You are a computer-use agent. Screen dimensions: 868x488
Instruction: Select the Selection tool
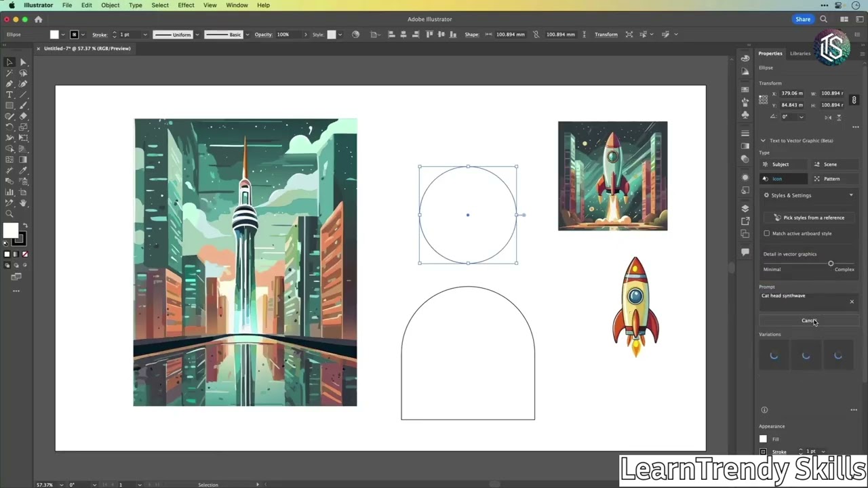pyautogui.click(x=9, y=62)
